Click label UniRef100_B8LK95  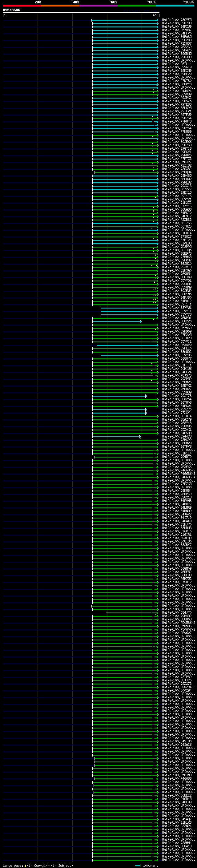pos(177,108)
